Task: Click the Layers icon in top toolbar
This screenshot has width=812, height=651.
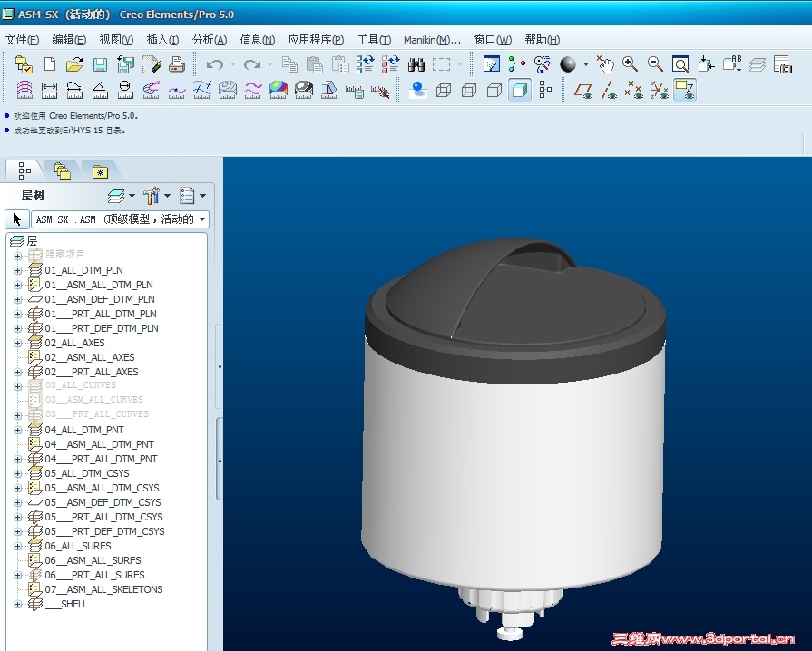Action: pyautogui.click(x=757, y=64)
